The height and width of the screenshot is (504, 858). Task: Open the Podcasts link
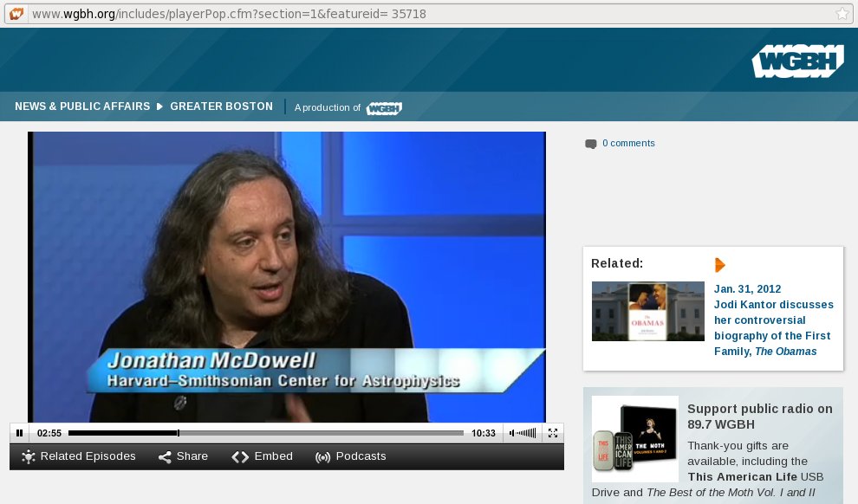coord(350,456)
